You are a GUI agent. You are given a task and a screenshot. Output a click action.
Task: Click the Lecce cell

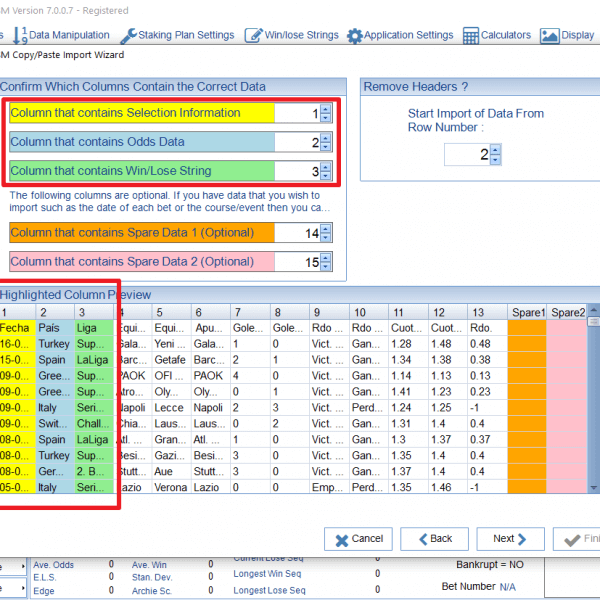(x=171, y=408)
